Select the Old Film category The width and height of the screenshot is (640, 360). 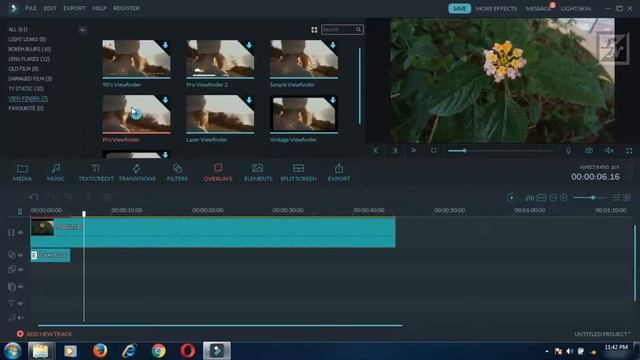pyautogui.click(x=23, y=69)
